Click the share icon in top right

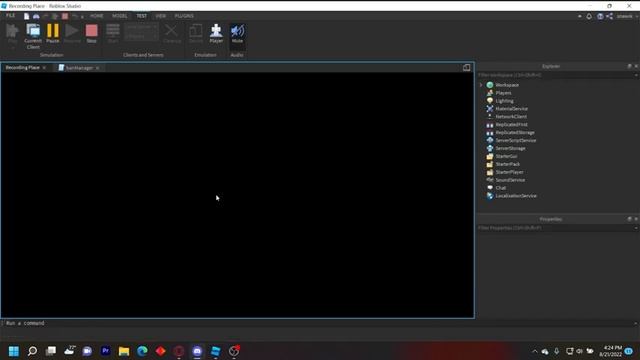pos(609,16)
